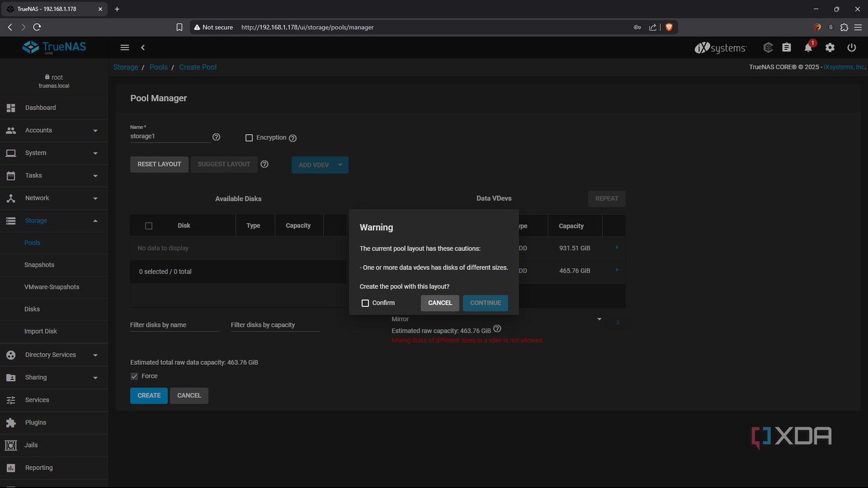Uncheck the Force checkbox
Screen dimensions: 868x488
tap(134, 376)
